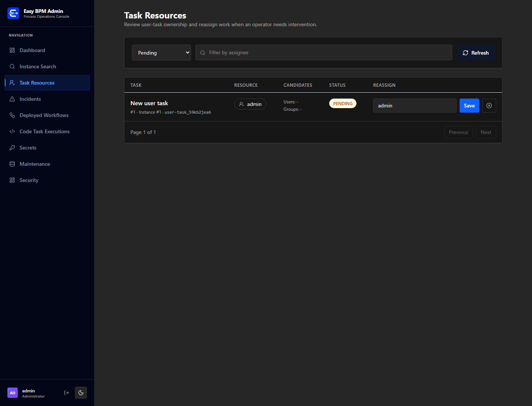Image resolution: width=532 pixels, height=406 pixels.
Task: Click the admin resource chip
Action: point(250,104)
